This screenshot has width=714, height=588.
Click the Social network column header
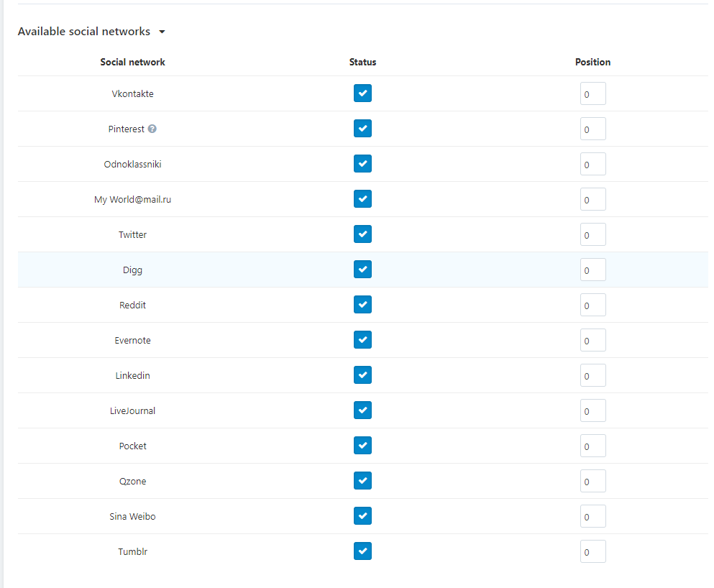click(132, 63)
